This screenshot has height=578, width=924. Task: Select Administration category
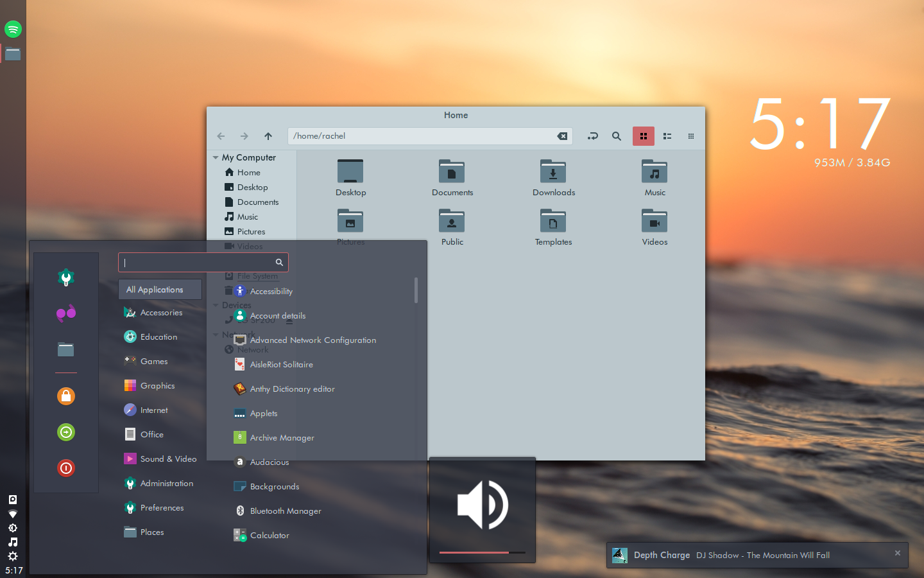click(x=160, y=484)
